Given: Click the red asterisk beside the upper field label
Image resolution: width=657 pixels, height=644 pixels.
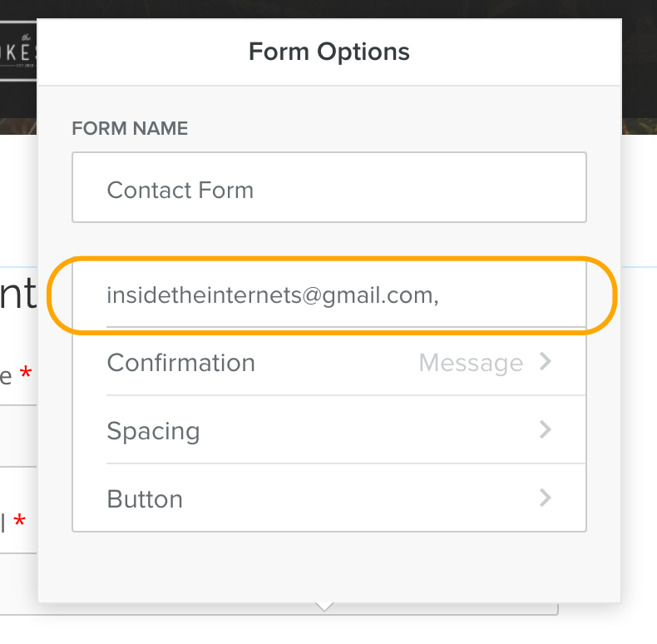Looking at the screenshot, I should click(26, 373).
